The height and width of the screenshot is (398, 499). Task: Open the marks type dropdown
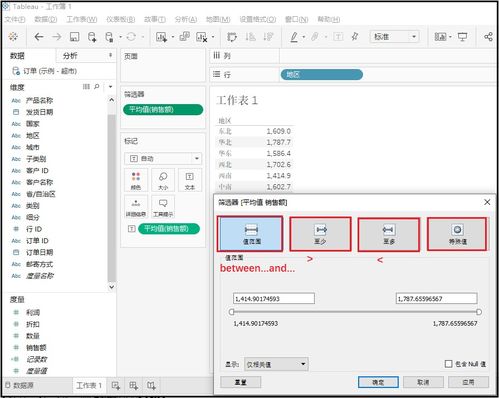(163, 158)
